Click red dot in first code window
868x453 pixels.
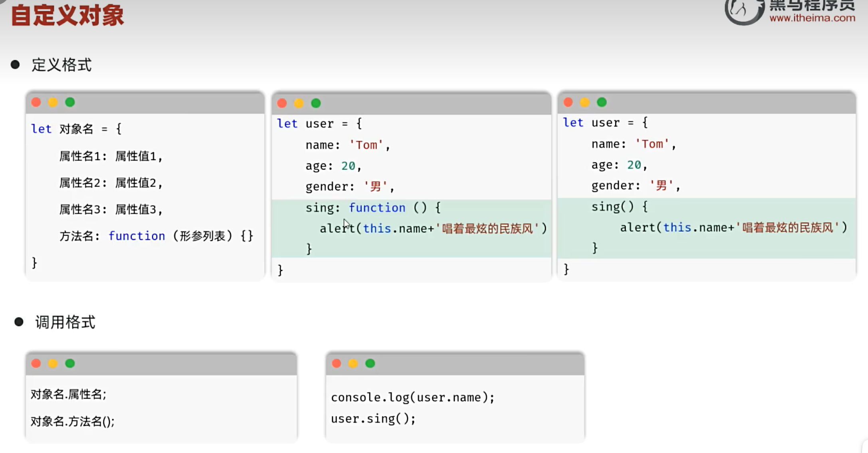[x=36, y=102]
